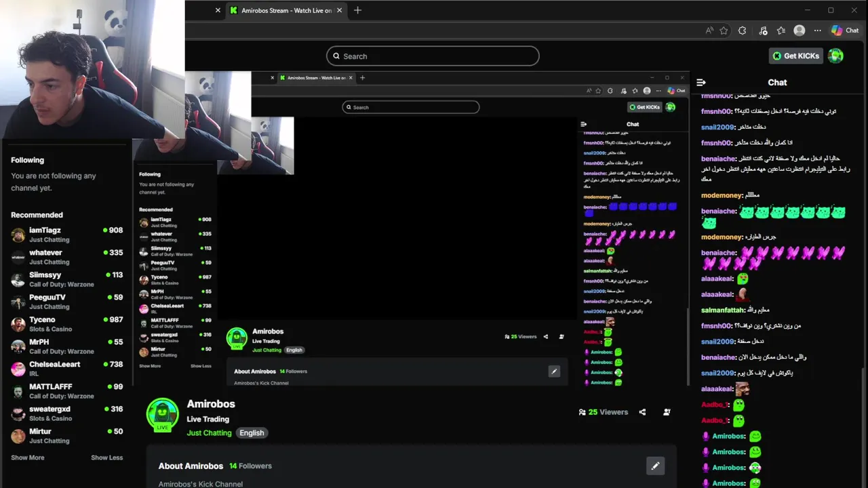Click iamTiagz avatar in the main Recommended sidebar
Screen dimensions: 868x488
coord(18,235)
